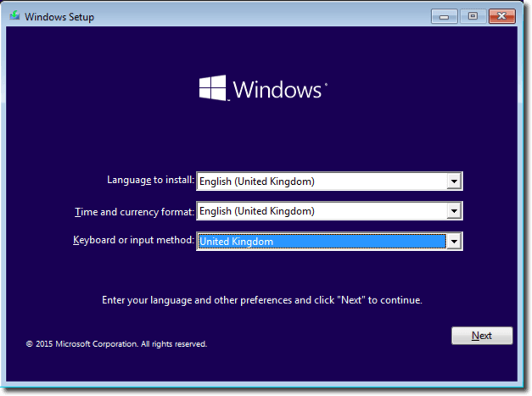Click the "2015 Microsoft Corporation" copyright text
The image size is (532, 396).
coord(116,343)
